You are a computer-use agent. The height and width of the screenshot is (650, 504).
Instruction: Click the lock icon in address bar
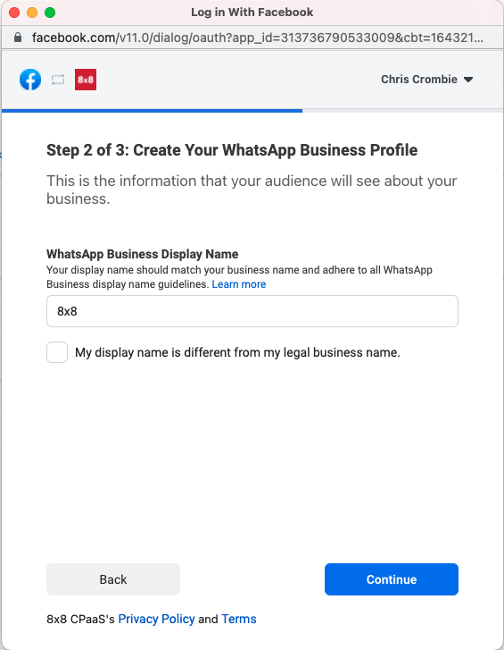point(17,37)
